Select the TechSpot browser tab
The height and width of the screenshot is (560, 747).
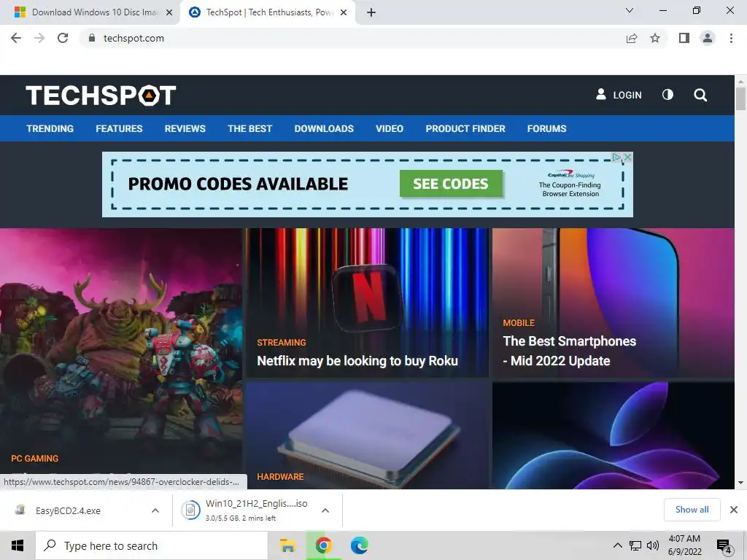(x=268, y=12)
